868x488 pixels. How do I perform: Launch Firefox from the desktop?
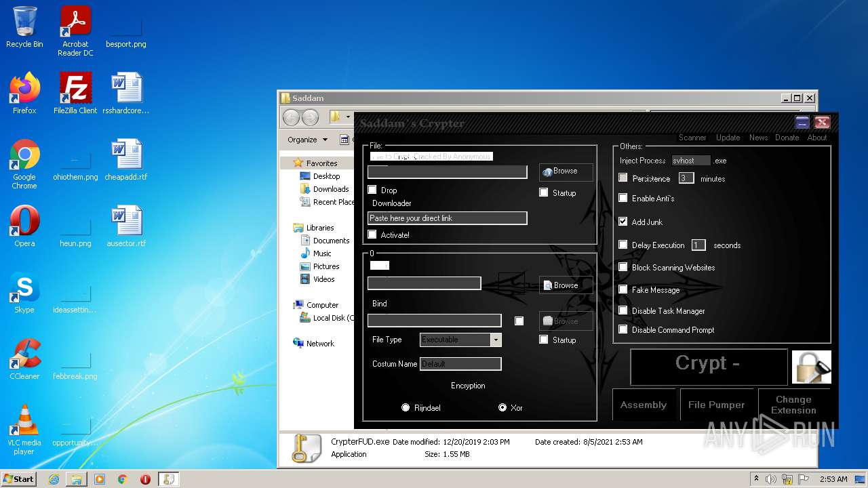click(x=24, y=93)
